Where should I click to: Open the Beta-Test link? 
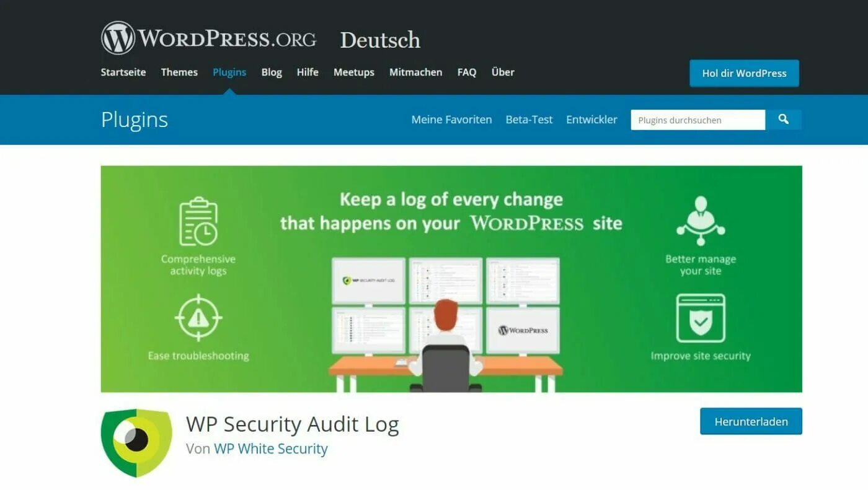(x=529, y=120)
